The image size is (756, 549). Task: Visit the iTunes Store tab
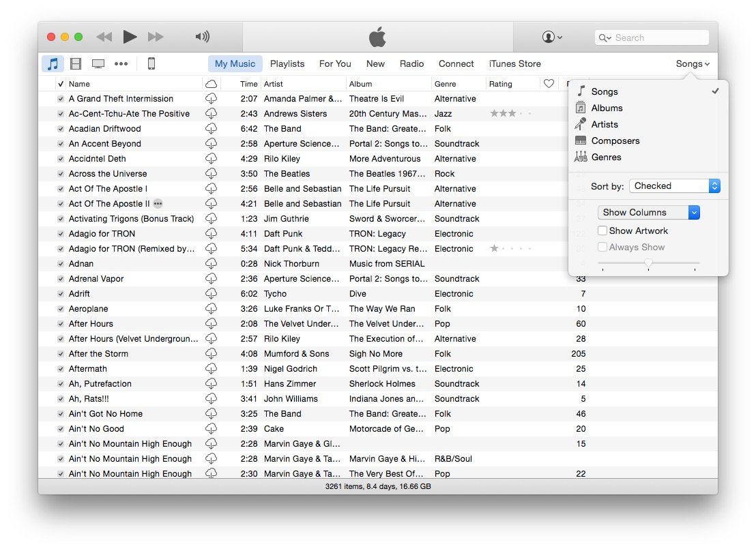tap(515, 63)
